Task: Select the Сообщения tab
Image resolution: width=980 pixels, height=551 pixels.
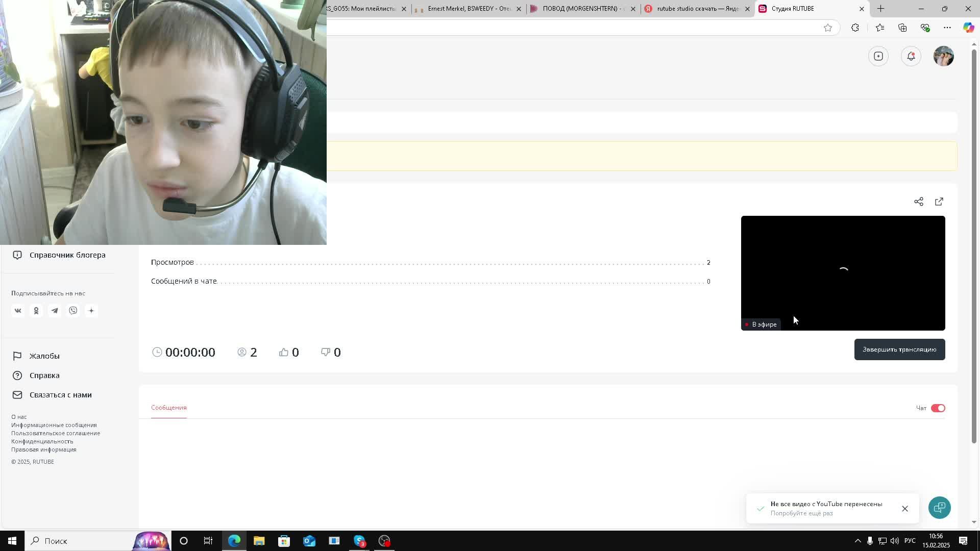Action: pos(169,408)
